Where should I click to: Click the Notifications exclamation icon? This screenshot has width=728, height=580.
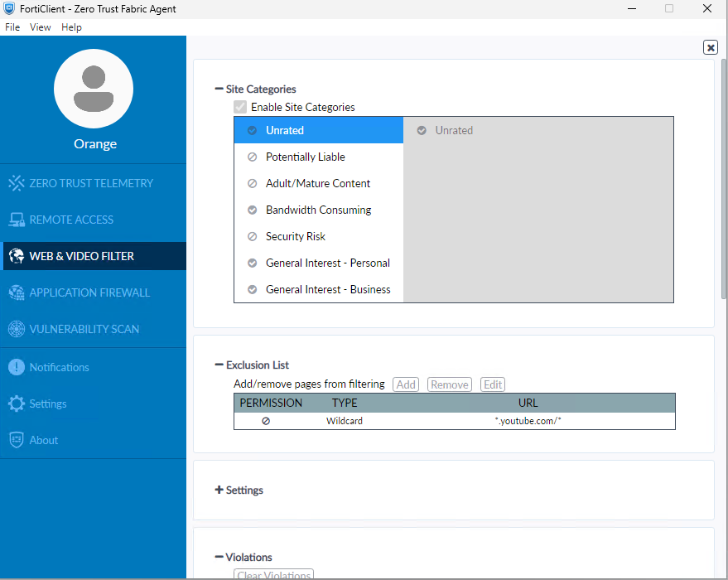(16, 367)
